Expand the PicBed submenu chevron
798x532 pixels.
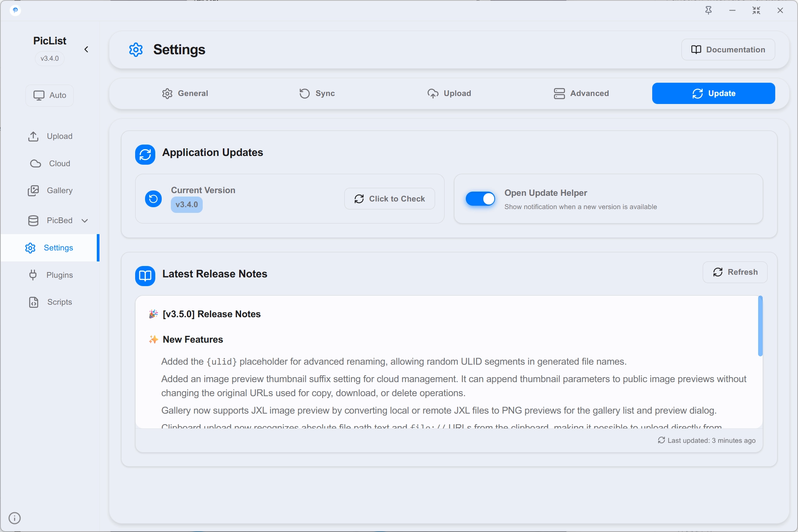(x=85, y=221)
